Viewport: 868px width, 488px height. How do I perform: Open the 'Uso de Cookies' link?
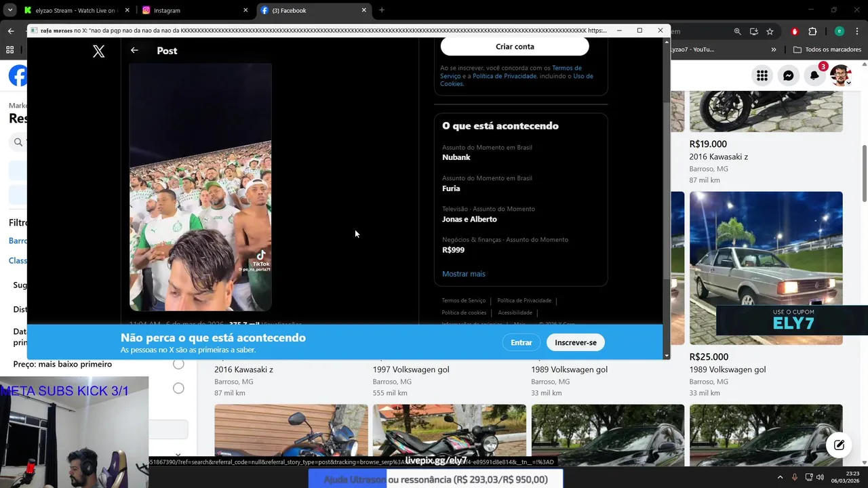point(517,80)
